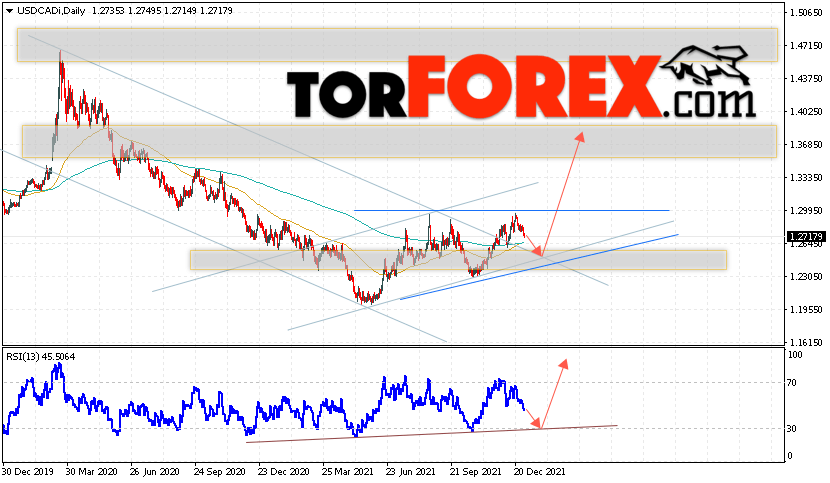This screenshot has width=830, height=483.
Task: Click the RSI scale value 0
Action: click(790, 455)
